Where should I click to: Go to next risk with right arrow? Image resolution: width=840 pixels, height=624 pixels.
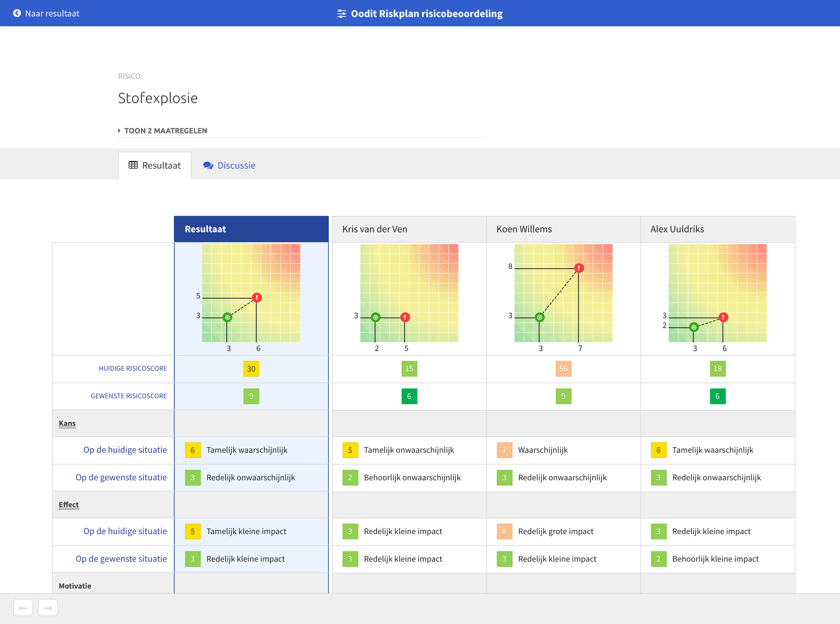(x=48, y=608)
